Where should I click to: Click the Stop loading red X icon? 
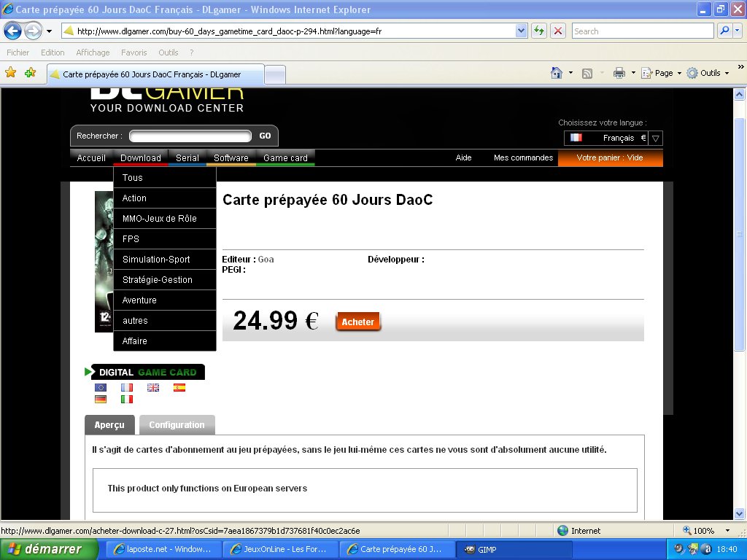[558, 31]
